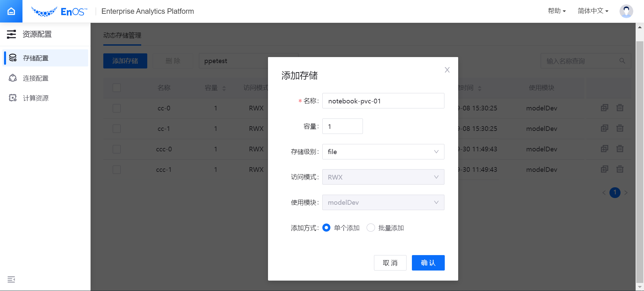Expand the help menu
The image size is (644, 291).
(x=557, y=11)
